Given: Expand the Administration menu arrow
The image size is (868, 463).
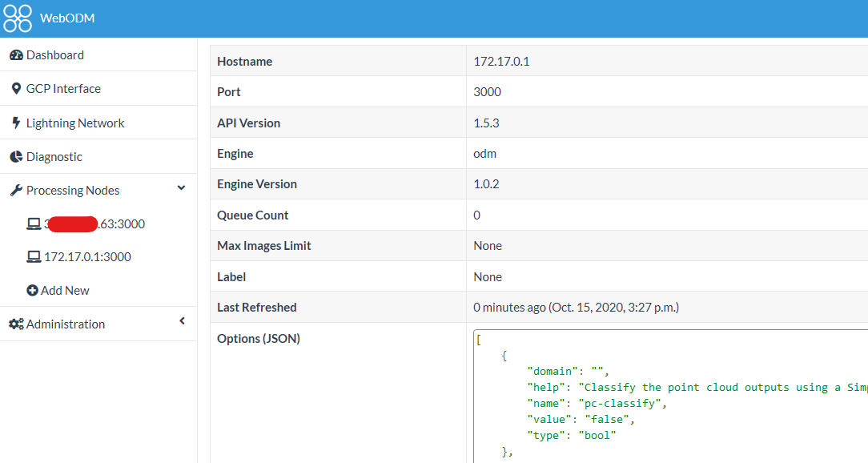Looking at the screenshot, I should tap(182, 321).
